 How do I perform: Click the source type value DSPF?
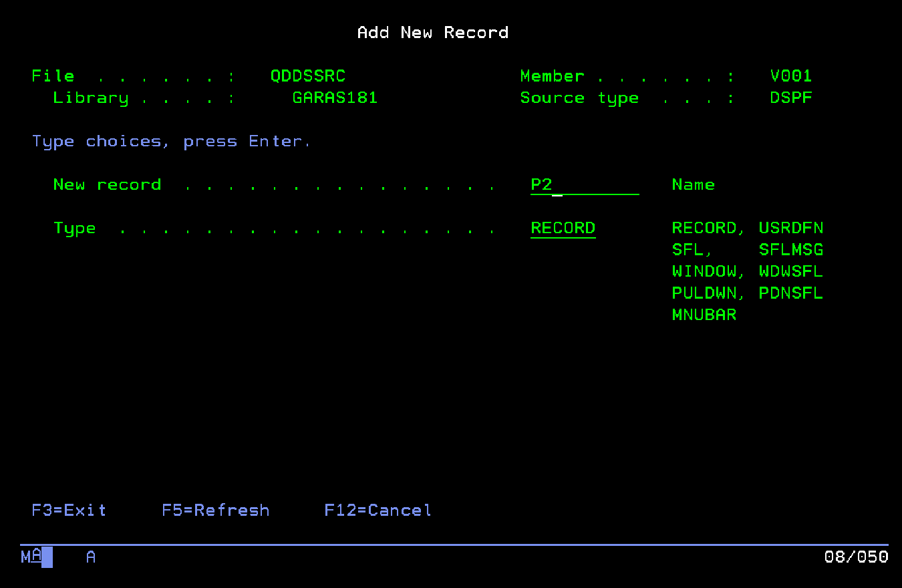click(x=790, y=98)
